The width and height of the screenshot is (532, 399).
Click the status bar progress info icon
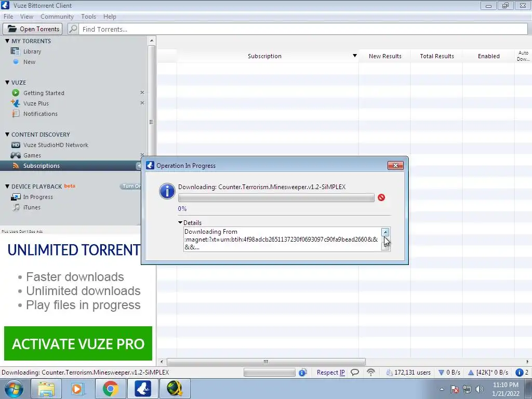pos(303,373)
